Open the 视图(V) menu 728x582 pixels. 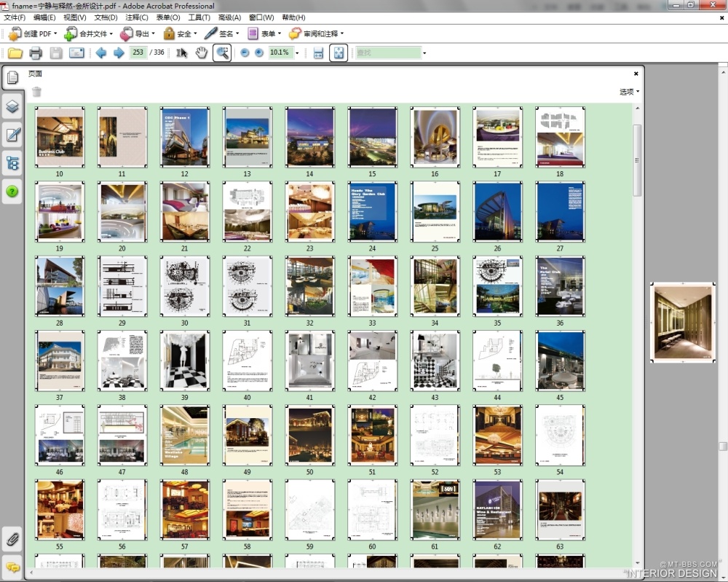pyautogui.click(x=74, y=17)
